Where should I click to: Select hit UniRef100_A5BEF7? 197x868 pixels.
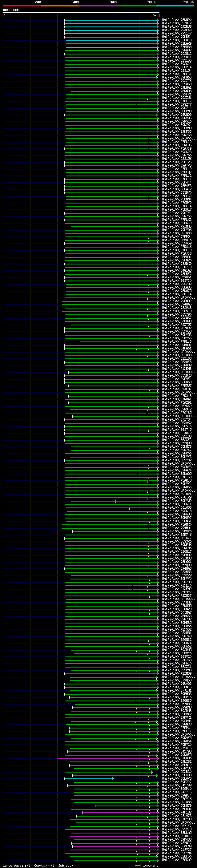pyautogui.click(x=176, y=731)
